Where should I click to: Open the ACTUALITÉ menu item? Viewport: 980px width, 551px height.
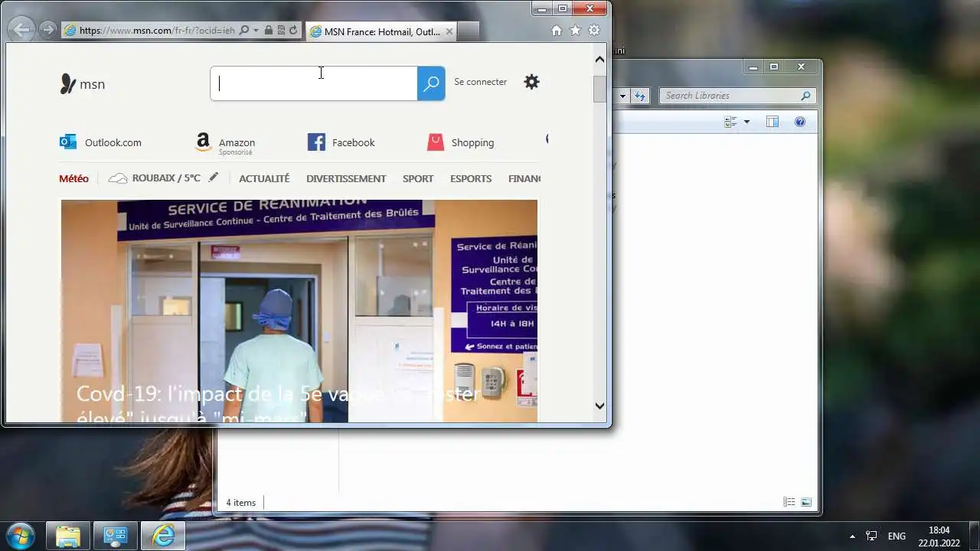(x=264, y=178)
